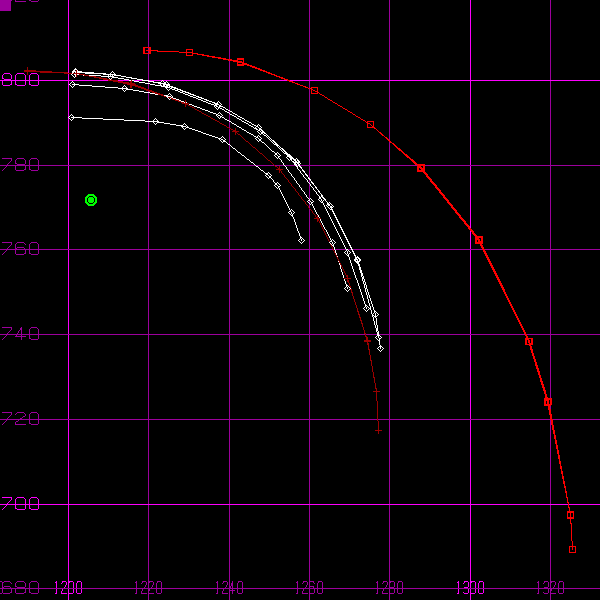Click the 1320 x-axis label
This screenshot has height=600, width=600.
tap(550, 587)
